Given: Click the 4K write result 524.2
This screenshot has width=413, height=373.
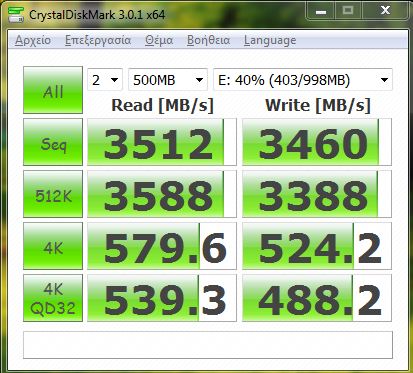Looking at the screenshot, I should pos(317,246).
